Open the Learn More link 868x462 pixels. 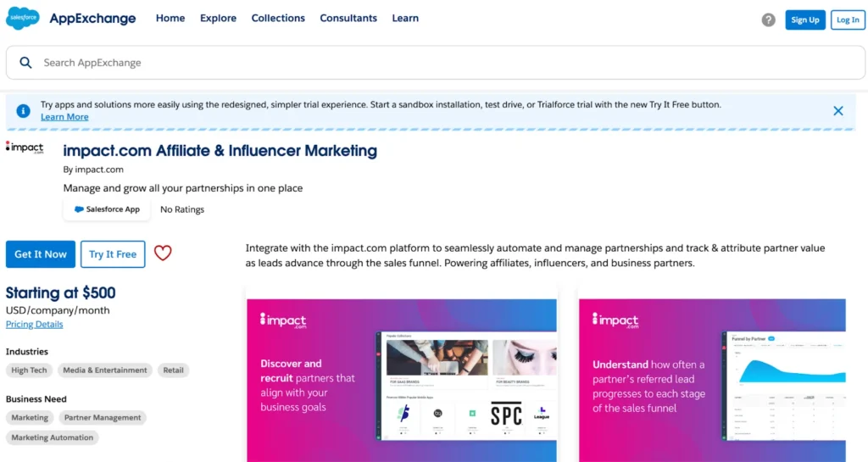(64, 117)
